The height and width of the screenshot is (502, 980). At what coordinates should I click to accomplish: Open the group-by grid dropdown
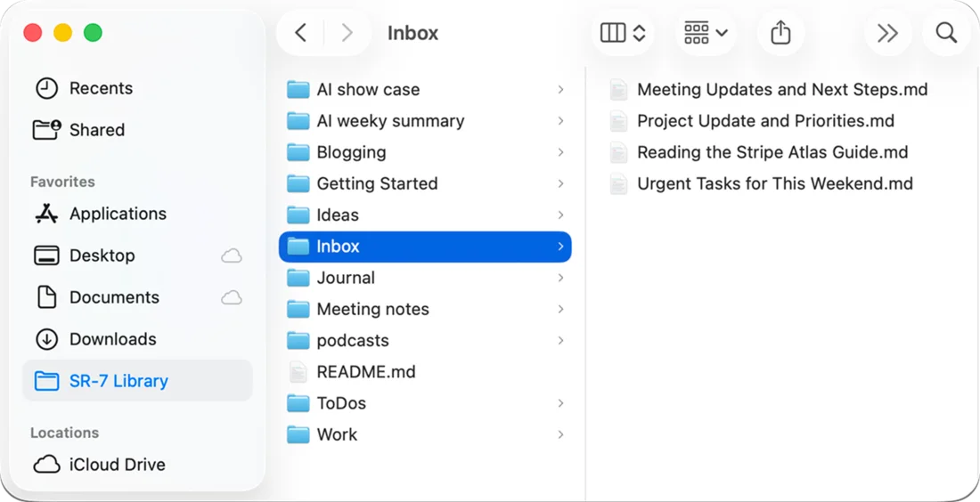tap(706, 32)
